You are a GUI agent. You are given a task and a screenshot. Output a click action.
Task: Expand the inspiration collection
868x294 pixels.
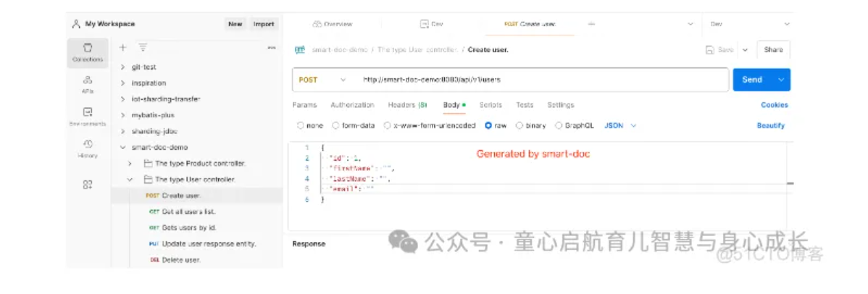point(123,83)
